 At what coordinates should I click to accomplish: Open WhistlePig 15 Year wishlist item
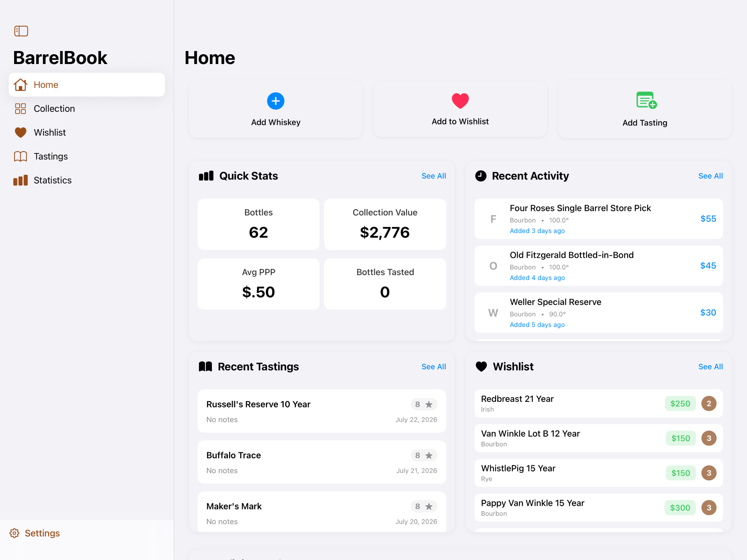[x=599, y=473]
